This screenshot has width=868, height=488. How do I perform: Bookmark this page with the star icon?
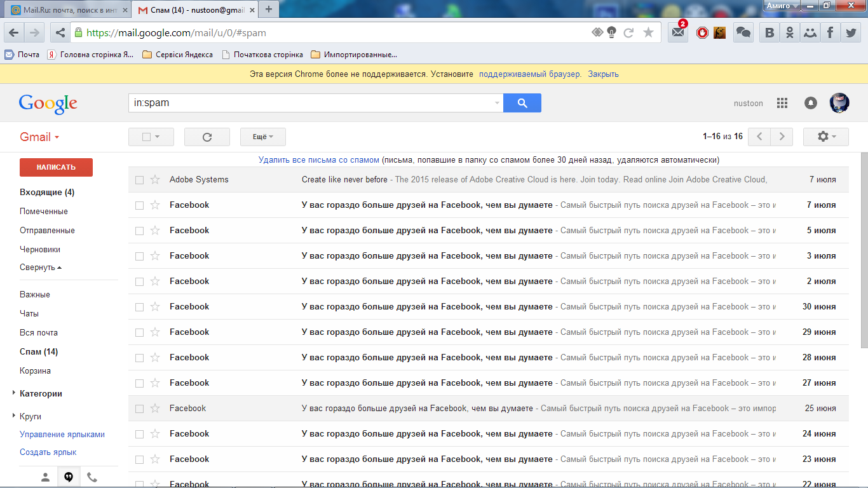coord(648,32)
